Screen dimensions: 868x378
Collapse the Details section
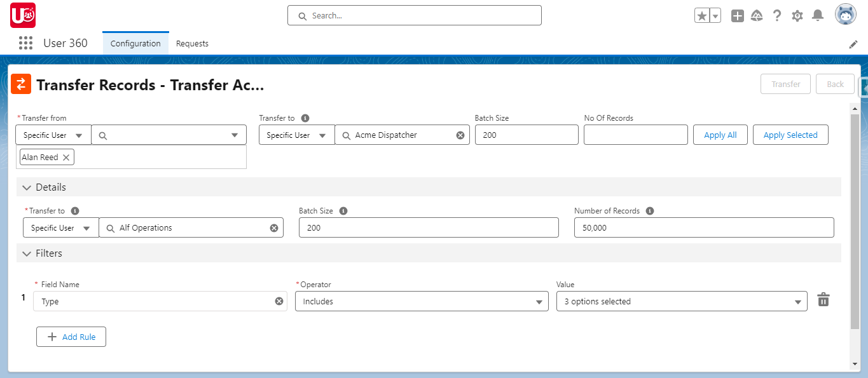click(x=27, y=187)
